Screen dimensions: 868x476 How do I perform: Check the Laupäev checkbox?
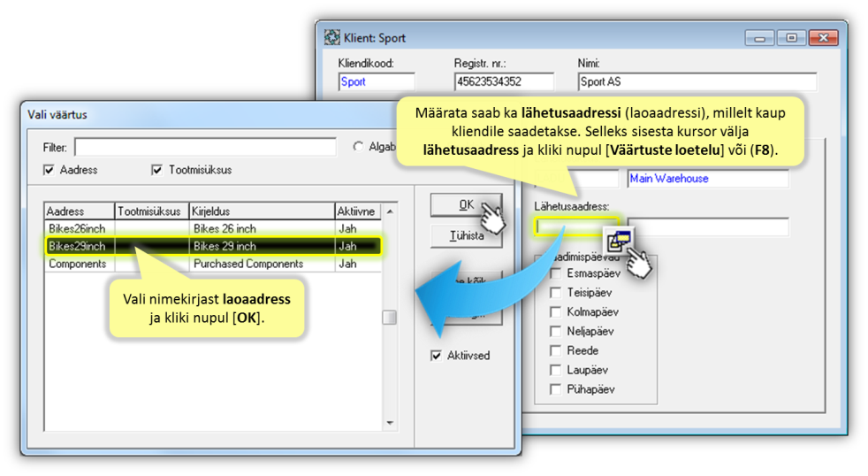555,370
